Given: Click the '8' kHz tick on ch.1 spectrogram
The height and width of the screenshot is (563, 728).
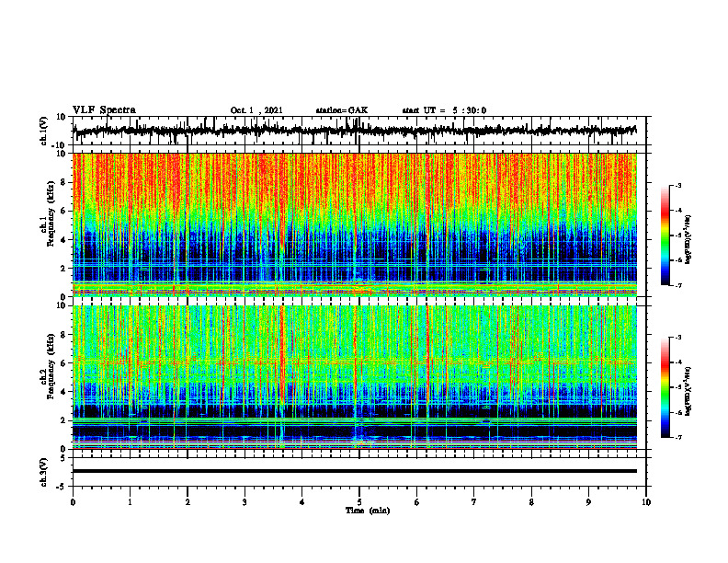Looking at the screenshot, I should (64, 182).
